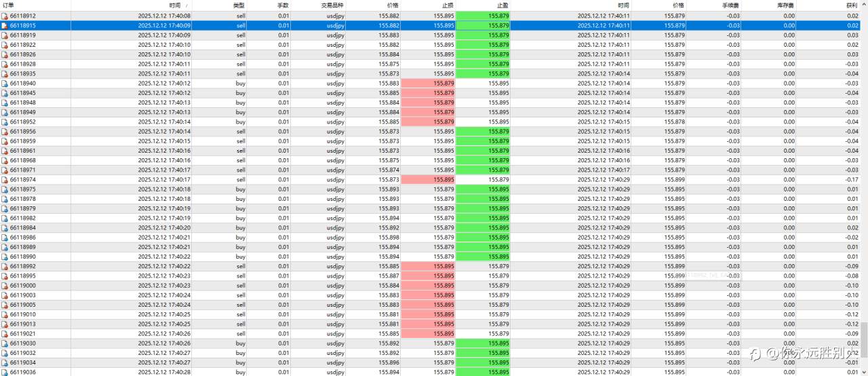Select order number 66119005
The image size is (868, 376).
pyautogui.click(x=23, y=305)
